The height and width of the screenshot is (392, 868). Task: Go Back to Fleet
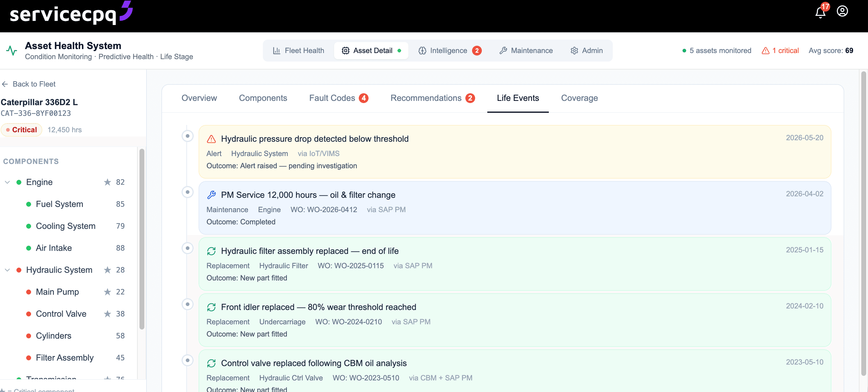click(x=28, y=84)
